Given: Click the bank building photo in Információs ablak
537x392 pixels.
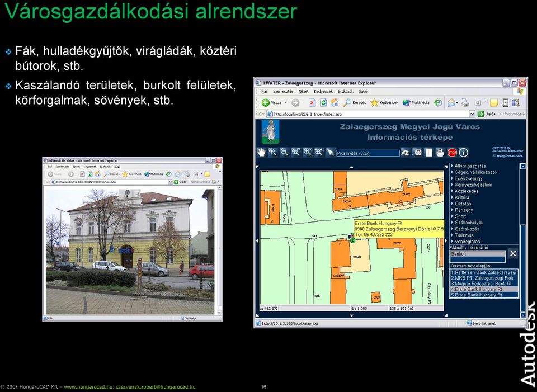Looking at the screenshot, I should coord(130,251).
